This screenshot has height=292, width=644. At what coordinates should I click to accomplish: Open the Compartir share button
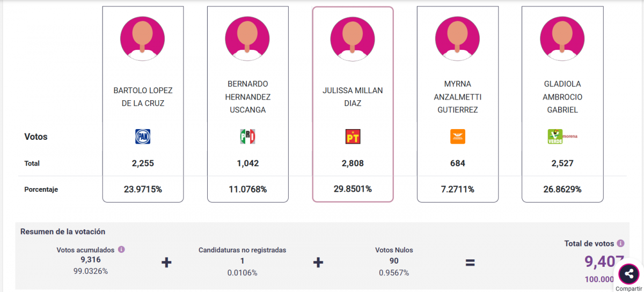(628, 274)
